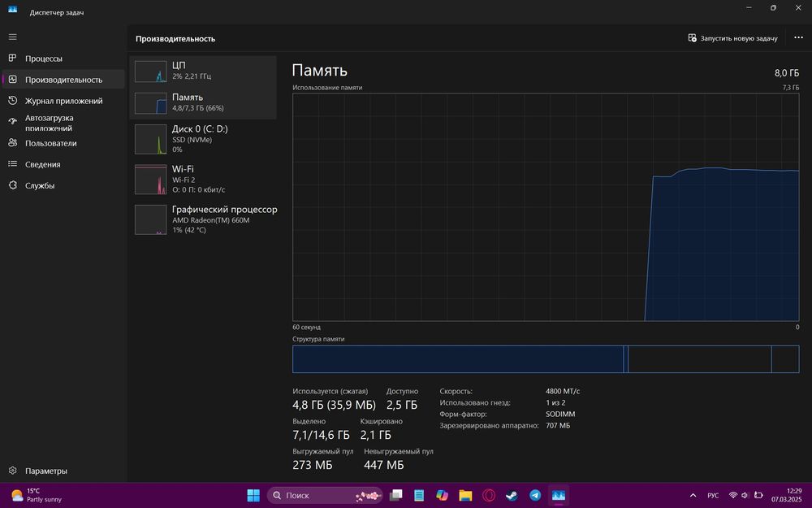This screenshot has height=508, width=812.
Task: Open Журнал приложений page
Action: 63,101
